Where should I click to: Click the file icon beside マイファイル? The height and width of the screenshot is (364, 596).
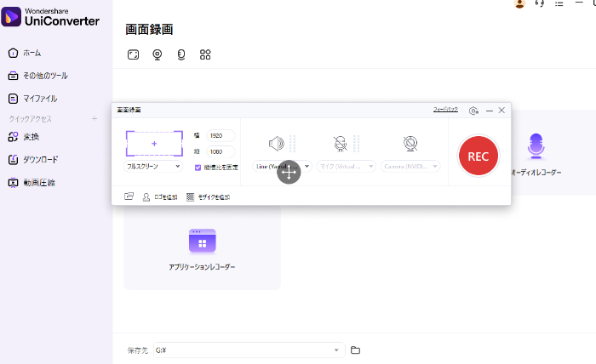[x=13, y=99]
